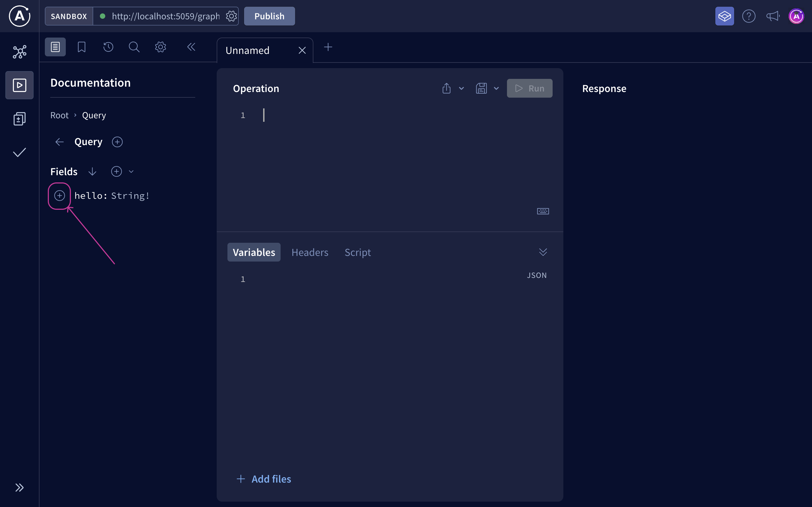812x507 pixels.
Task: Click the Publish button
Action: tap(269, 16)
